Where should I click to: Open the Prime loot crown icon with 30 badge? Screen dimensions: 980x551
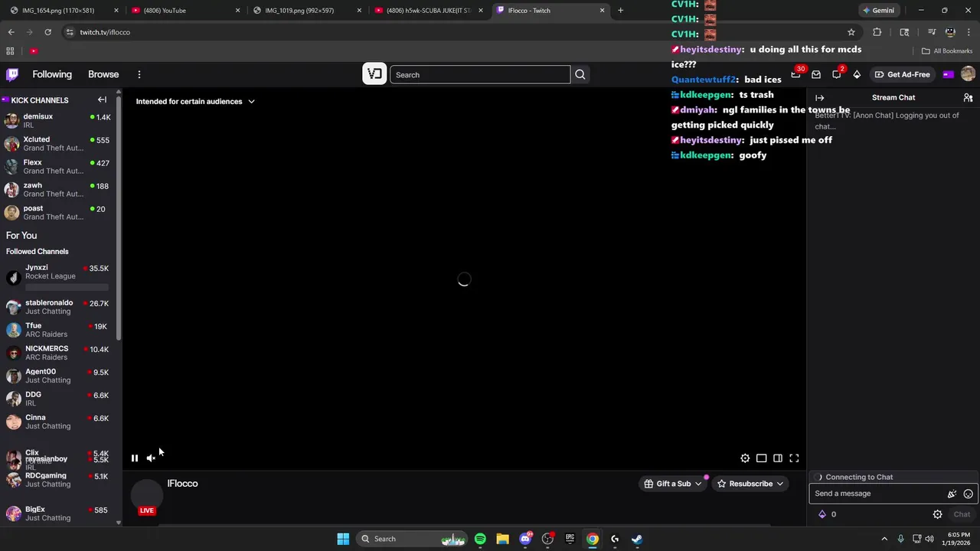(x=796, y=73)
